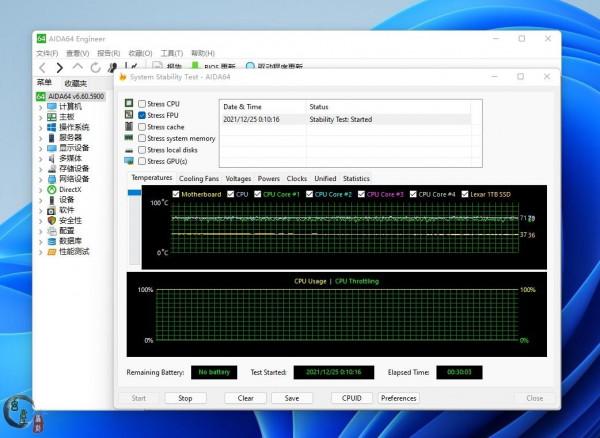This screenshot has width=600, height=438.
Task: Click the 数据库 database icon
Action: coord(51,241)
